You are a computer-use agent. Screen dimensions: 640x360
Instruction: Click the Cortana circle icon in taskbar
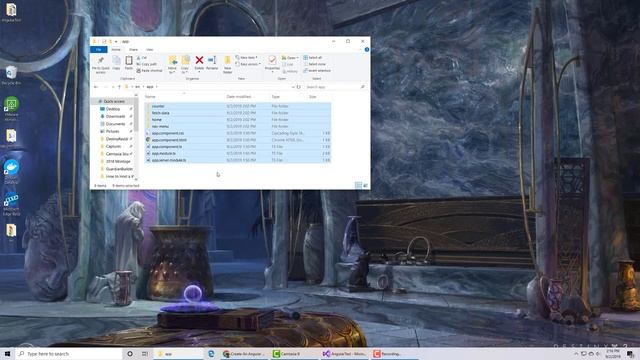(130, 353)
